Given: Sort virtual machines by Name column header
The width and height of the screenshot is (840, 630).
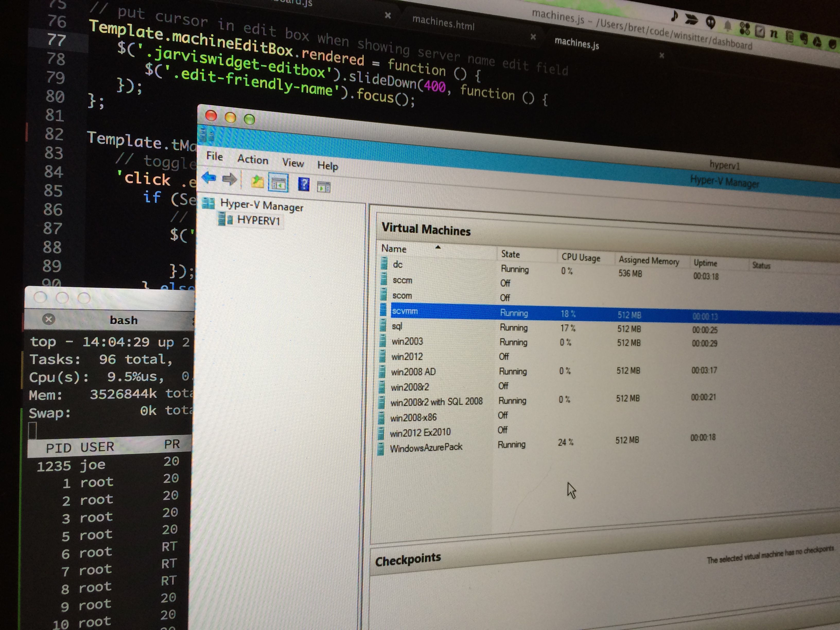Looking at the screenshot, I should [x=394, y=249].
